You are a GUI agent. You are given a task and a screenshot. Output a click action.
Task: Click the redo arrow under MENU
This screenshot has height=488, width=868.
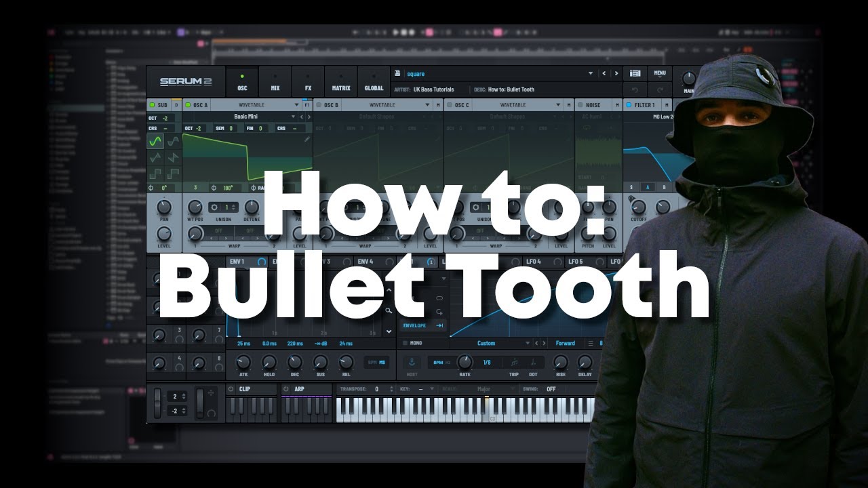660,89
